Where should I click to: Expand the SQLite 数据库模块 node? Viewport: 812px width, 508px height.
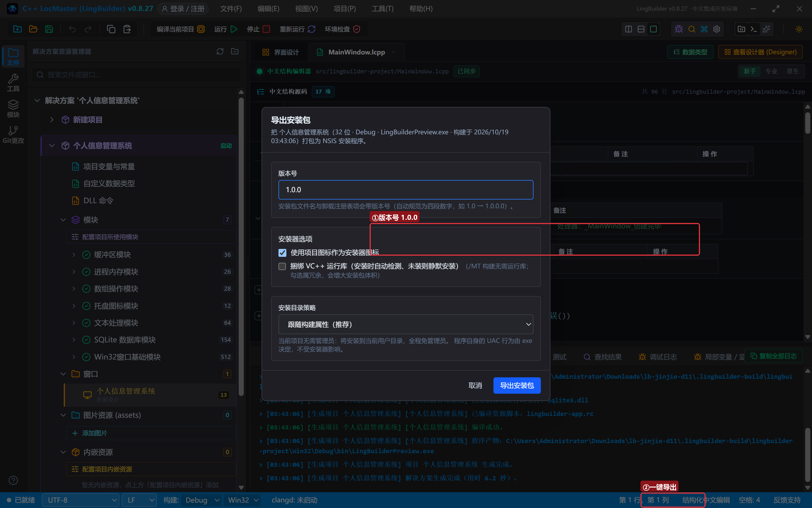tap(74, 340)
